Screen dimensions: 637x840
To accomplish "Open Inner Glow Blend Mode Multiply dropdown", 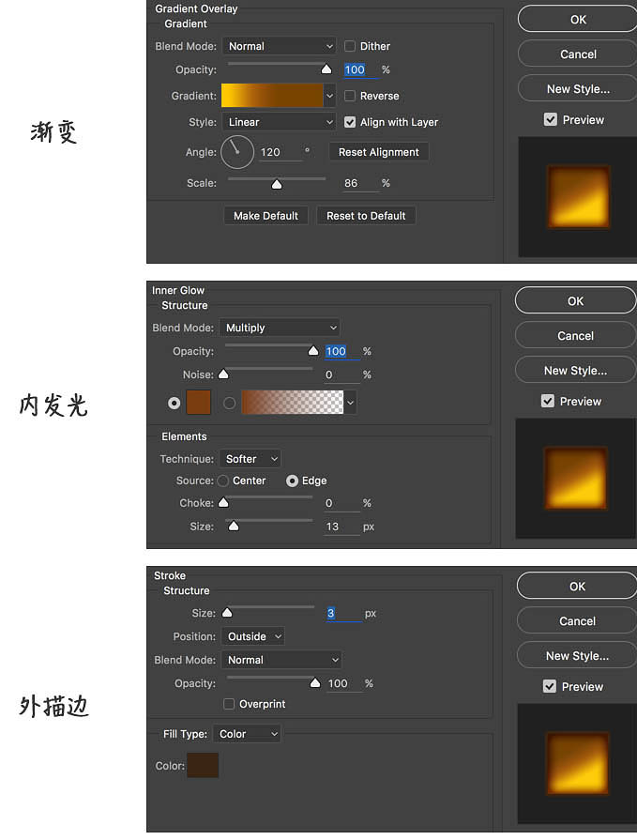I will (x=280, y=328).
